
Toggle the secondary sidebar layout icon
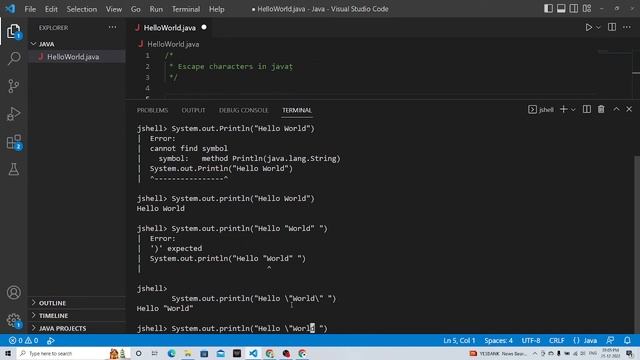[573, 9]
